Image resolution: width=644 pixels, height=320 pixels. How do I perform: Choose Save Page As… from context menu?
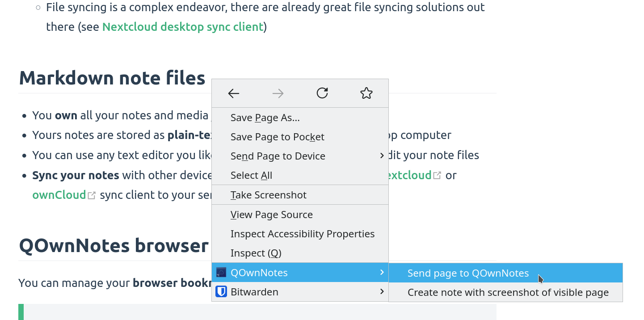[x=265, y=118]
